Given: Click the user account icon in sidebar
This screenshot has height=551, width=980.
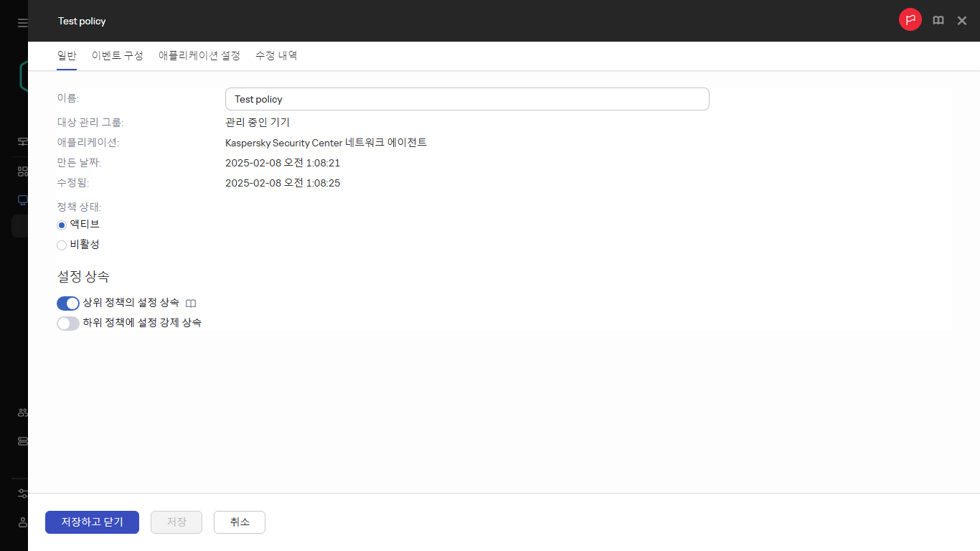Looking at the screenshot, I should coord(22,522).
